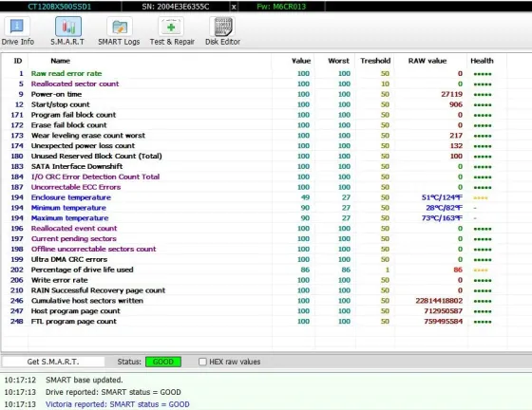532x410 pixels.
Task: Click the Health column header
Action: [x=482, y=61]
